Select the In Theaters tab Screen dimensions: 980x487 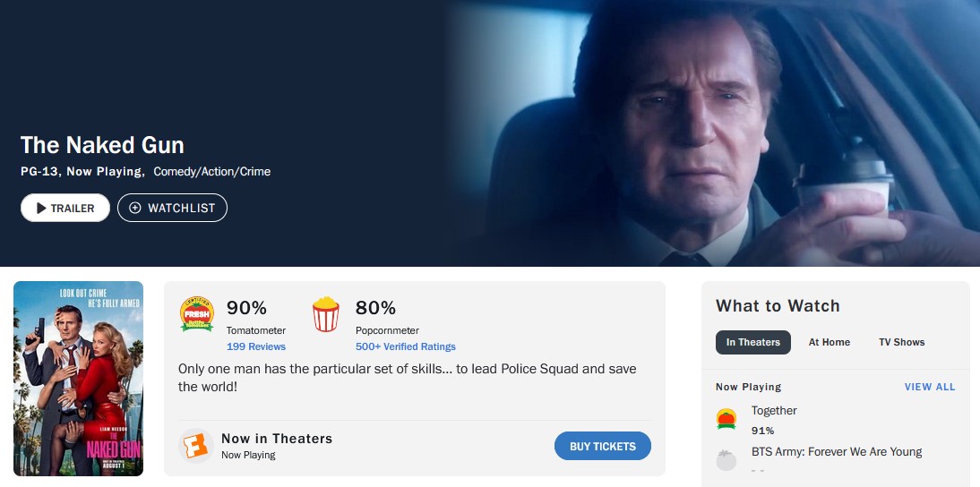[x=752, y=342]
